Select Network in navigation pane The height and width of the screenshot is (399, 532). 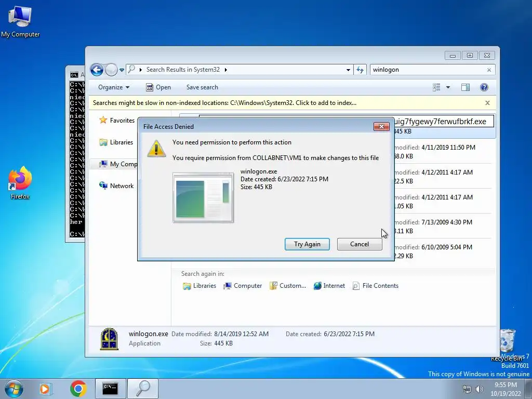pos(117,186)
